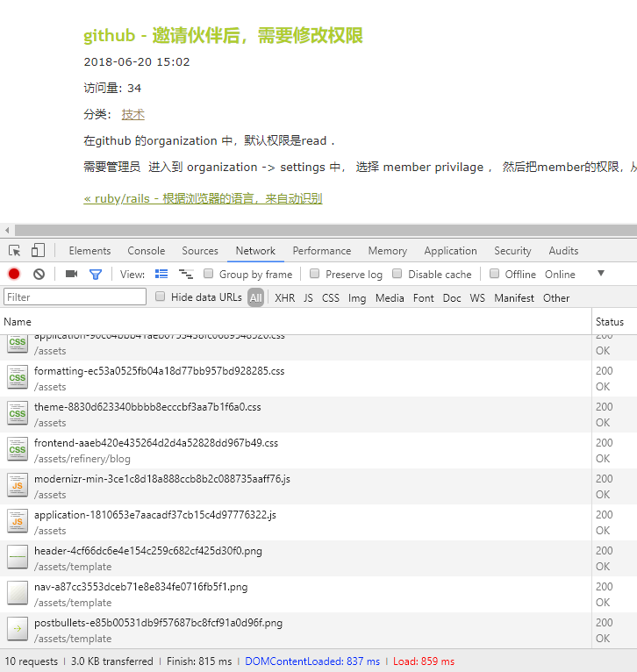Focus the network Filter text field
This screenshot has width=637, height=672.
[75, 297]
